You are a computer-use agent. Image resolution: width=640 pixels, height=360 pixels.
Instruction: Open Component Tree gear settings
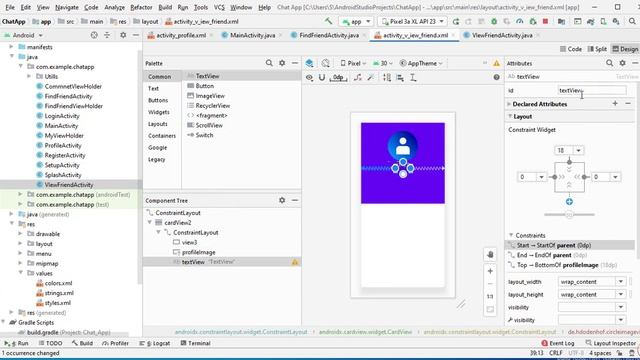click(282, 200)
